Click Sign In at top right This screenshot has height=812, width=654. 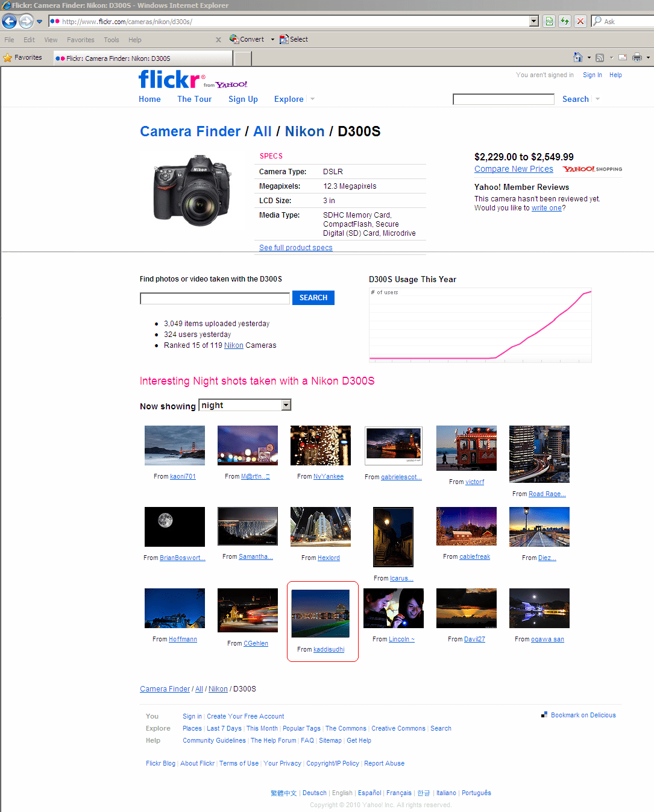(592, 75)
